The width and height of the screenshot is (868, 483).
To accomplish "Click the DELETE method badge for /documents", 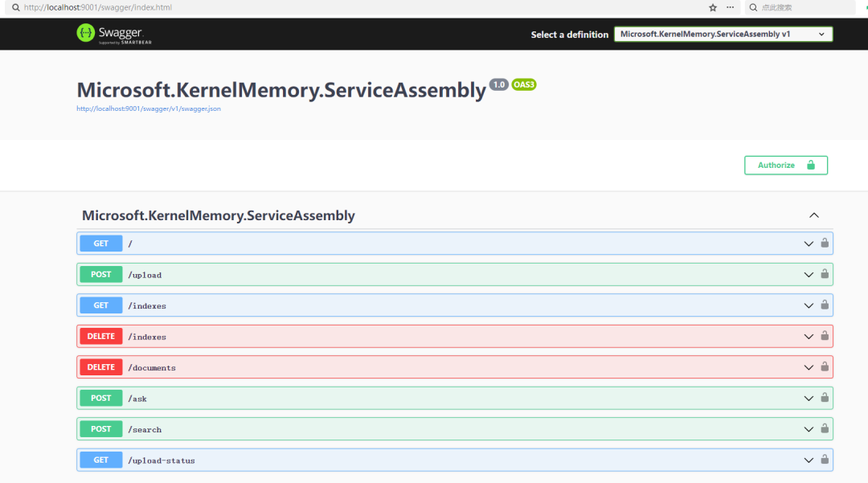I will point(101,367).
